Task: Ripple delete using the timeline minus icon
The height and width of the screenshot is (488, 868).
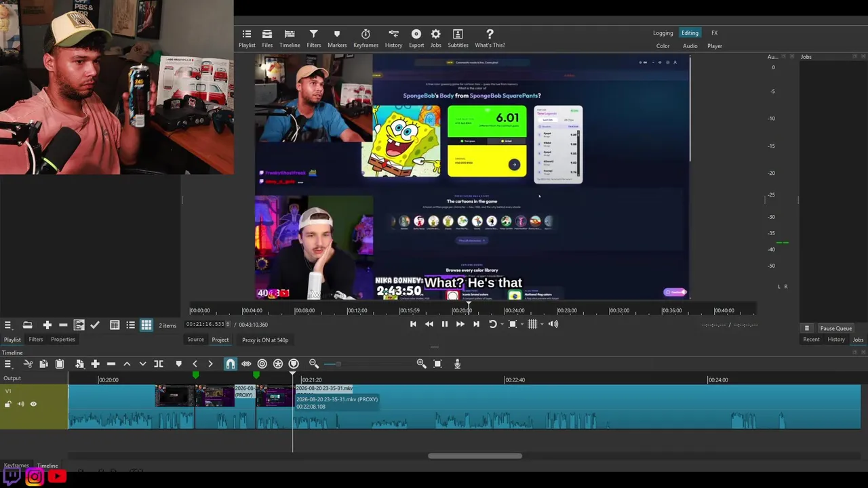Action: 111,364
